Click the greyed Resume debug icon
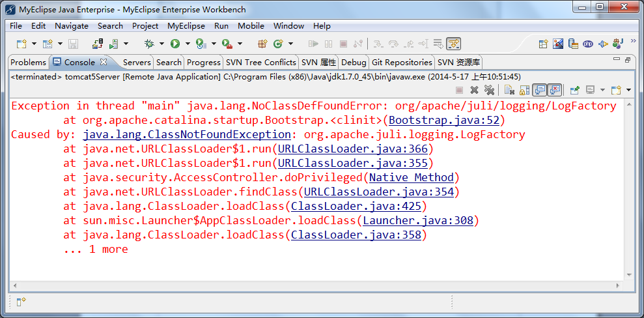The height and width of the screenshot is (318, 644). pyautogui.click(x=313, y=44)
